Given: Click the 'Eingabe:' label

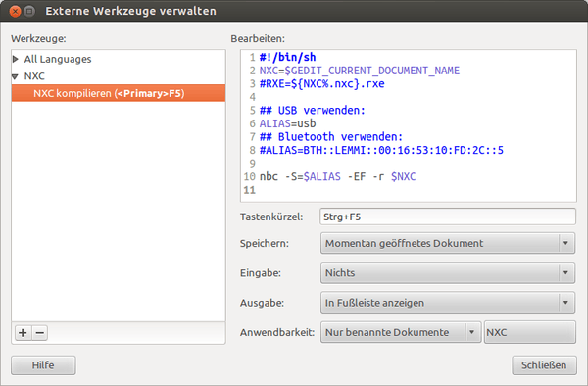Looking at the screenshot, I should pos(261,273).
